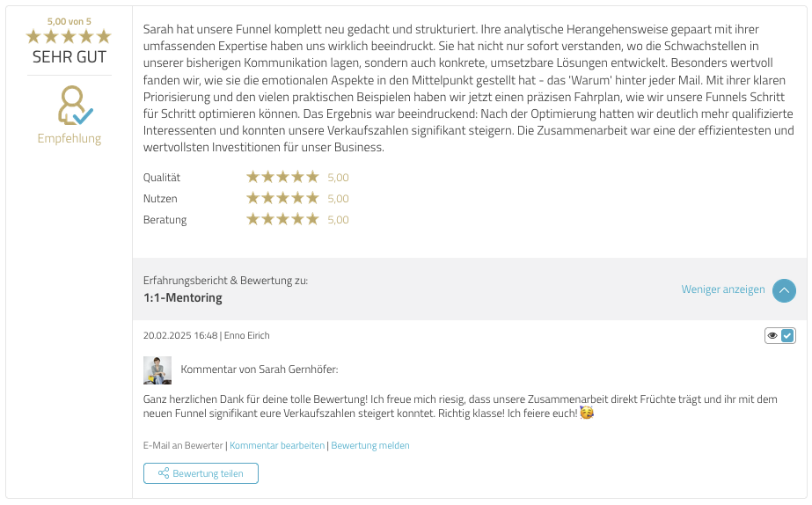Viewport: 812px width, 505px height.
Task: Click the Beratung star rating row
Action: point(282,219)
